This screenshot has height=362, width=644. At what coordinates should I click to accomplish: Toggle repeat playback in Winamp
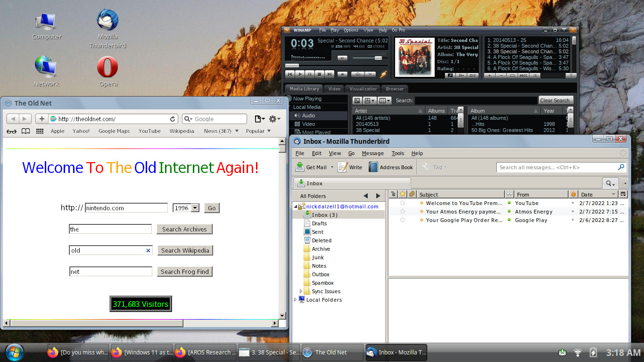pos(370,74)
